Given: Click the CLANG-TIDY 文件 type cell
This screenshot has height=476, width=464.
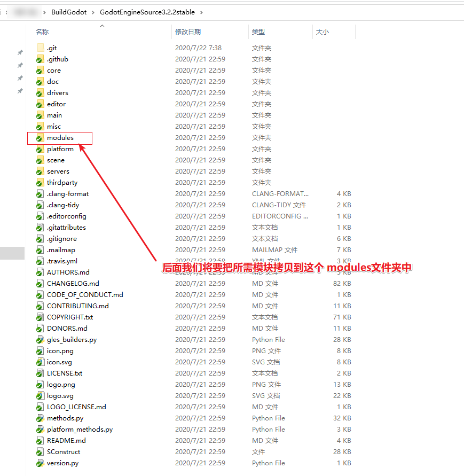Looking at the screenshot, I should pos(279,205).
